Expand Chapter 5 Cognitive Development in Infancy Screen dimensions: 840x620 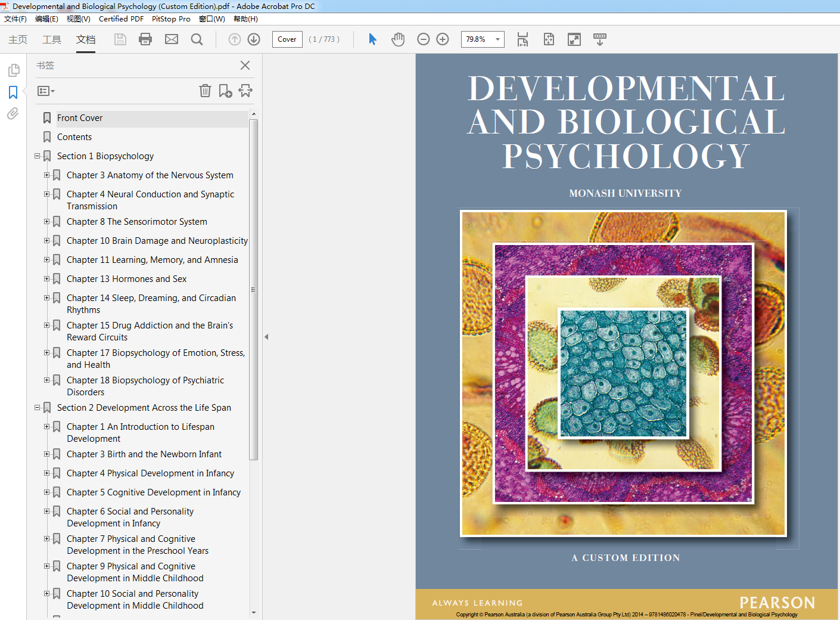(x=46, y=492)
